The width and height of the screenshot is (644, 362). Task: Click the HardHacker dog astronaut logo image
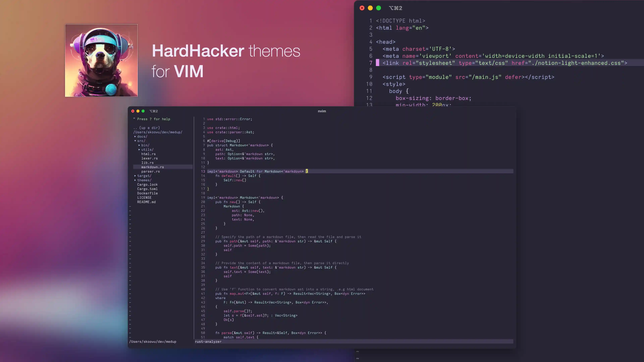coord(101,60)
